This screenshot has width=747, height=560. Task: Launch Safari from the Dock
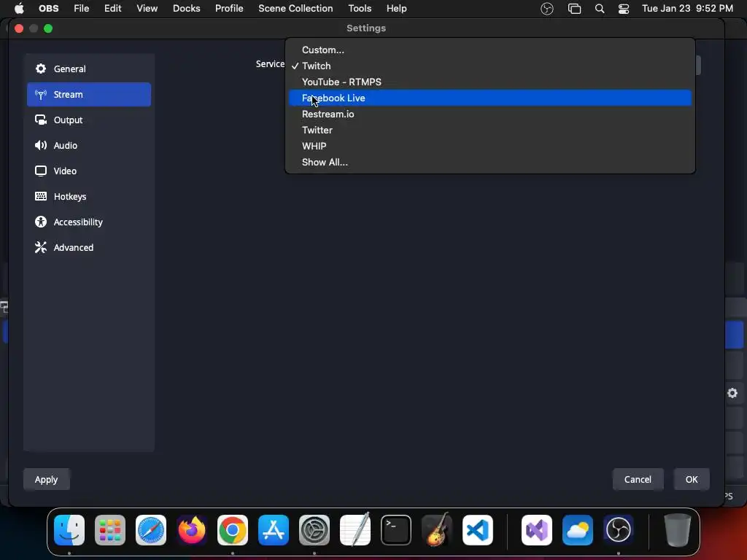pyautogui.click(x=151, y=530)
